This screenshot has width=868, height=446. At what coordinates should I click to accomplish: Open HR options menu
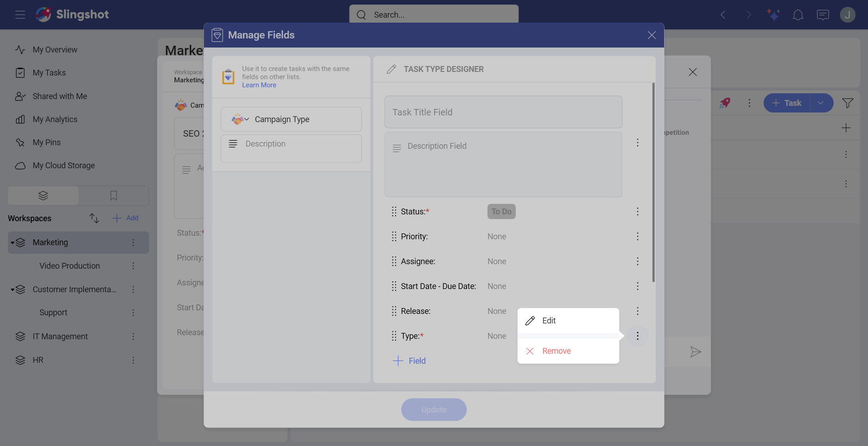pos(133,360)
